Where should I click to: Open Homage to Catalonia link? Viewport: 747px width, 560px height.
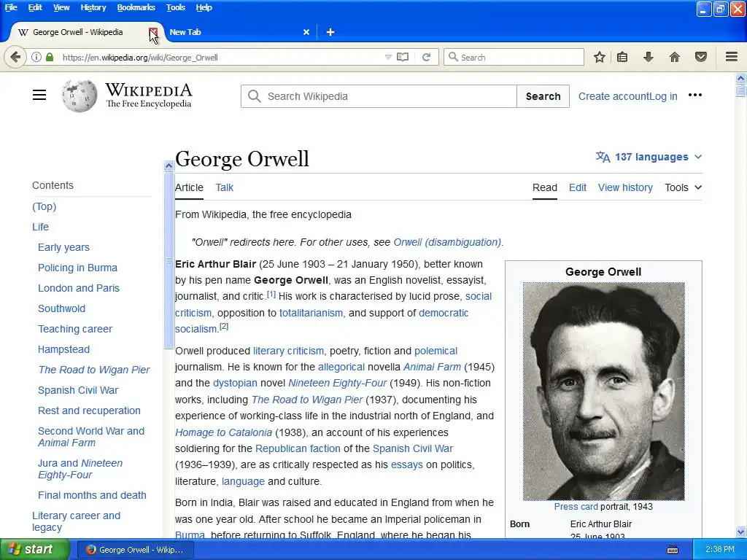coord(223,432)
